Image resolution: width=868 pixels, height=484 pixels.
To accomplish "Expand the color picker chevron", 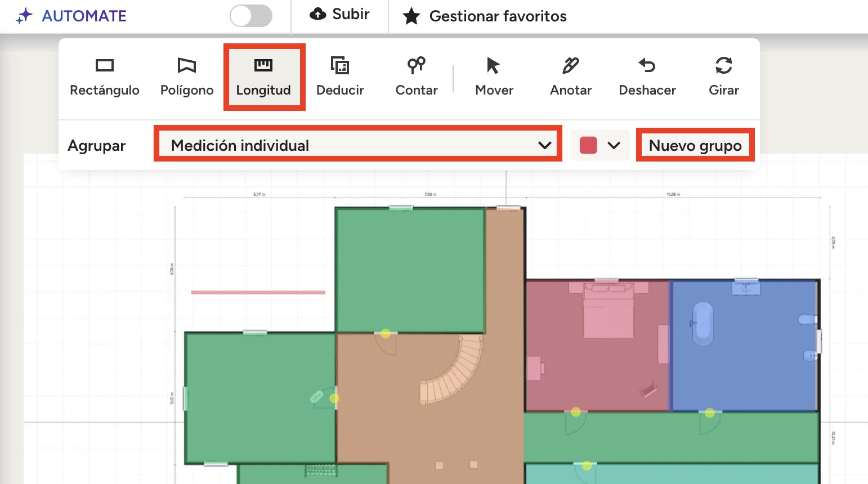I will click(x=614, y=145).
